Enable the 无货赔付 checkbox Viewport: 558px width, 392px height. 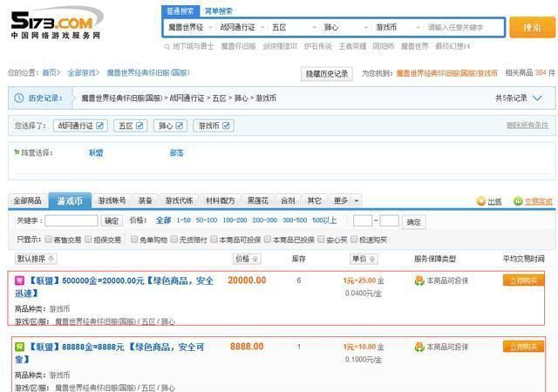(174, 239)
